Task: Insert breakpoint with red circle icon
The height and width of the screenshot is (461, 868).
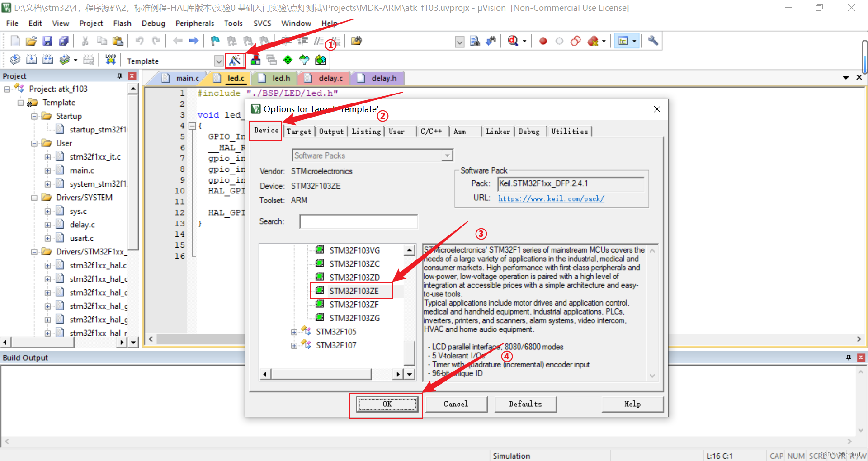Action: coord(543,41)
